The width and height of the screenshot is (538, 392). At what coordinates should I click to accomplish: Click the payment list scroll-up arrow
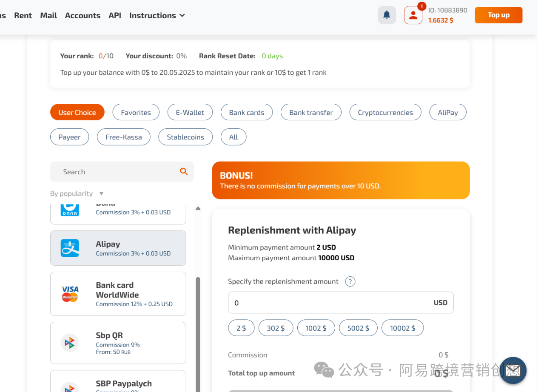click(198, 208)
